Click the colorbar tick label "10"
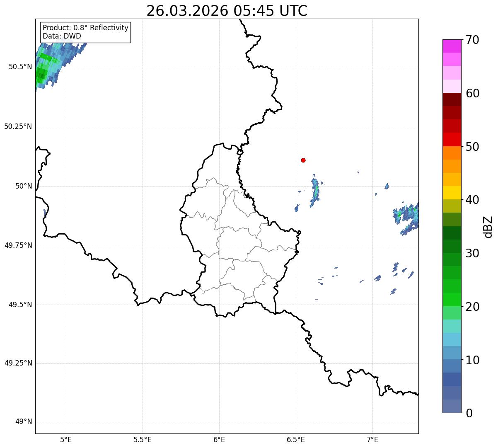Image resolution: width=498 pixels, height=448 pixels. pyautogui.click(x=472, y=360)
